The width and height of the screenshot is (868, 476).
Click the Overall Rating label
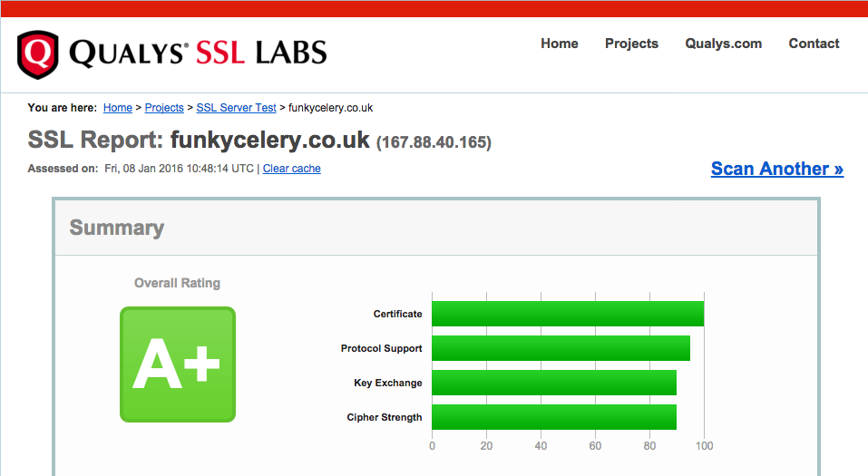coord(177,283)
